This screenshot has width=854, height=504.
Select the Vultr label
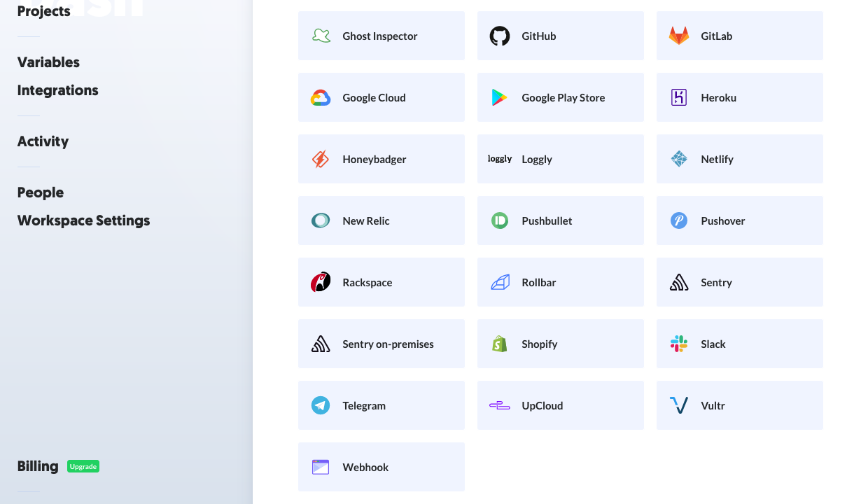tap(713, 406)
